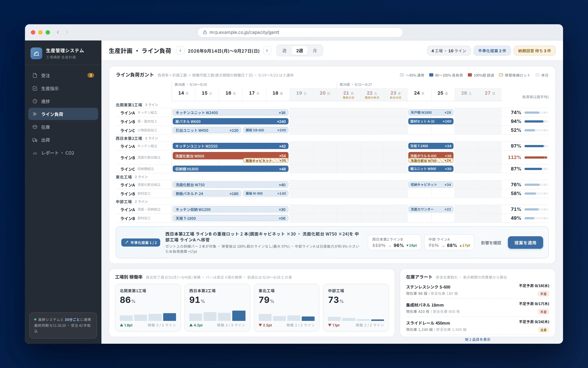This screenshot has width=588, height=368.
Task: Click the 西日本第2工場 91% utilization card
Action: (x=217, y=308)
